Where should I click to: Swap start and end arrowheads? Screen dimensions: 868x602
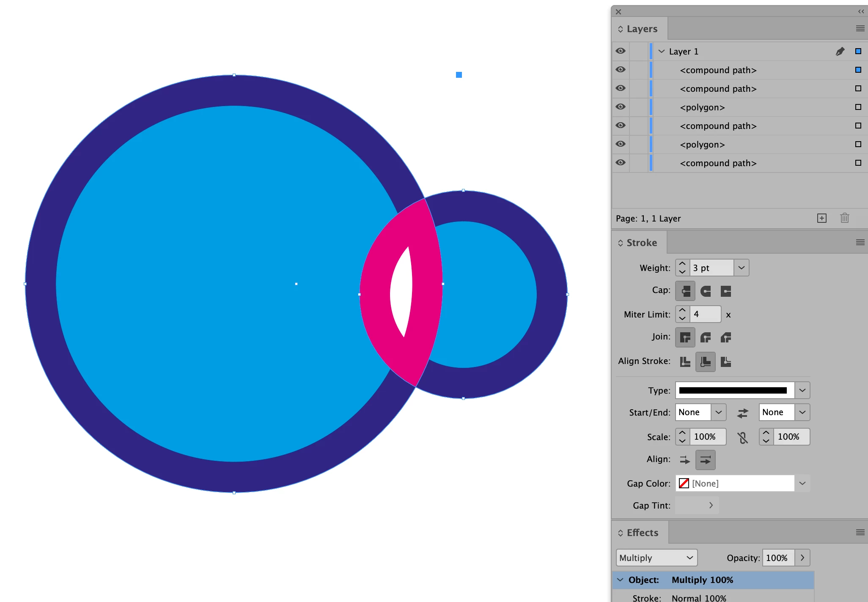point(742,413)
